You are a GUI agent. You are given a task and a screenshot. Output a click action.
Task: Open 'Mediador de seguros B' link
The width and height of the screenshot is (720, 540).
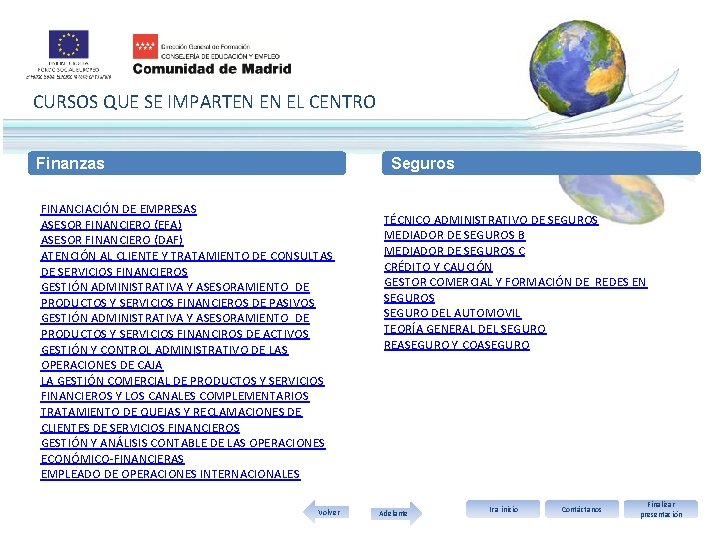455,235
